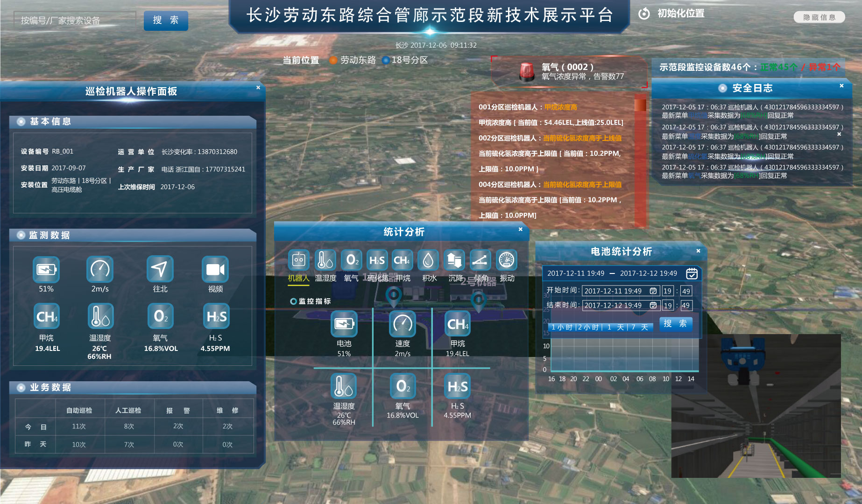Open the 结束时间 date picker field
The width and height of the screenshot is (862, 504).
(x=620, y=305)
